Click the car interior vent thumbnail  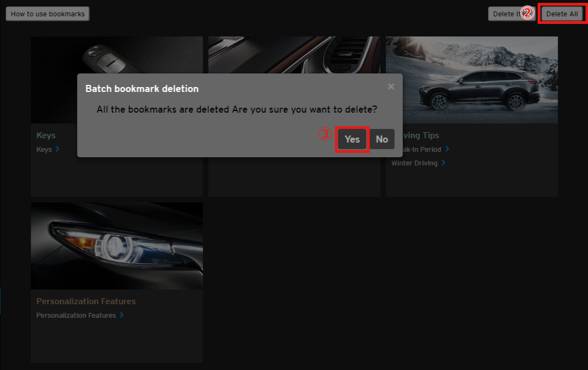294,55
